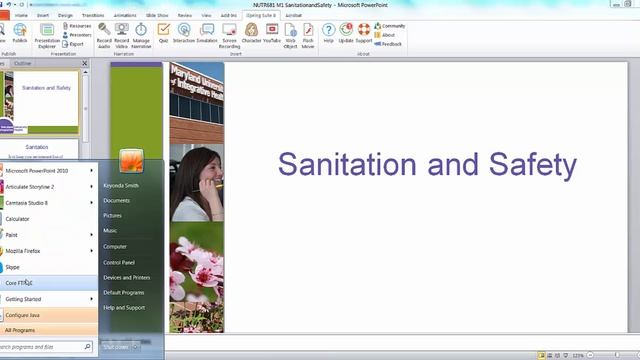Expand Camtasia Studio 8 jump list arrow
The height and width of the screenshot is (360, 640).
(x=91, y=202)
